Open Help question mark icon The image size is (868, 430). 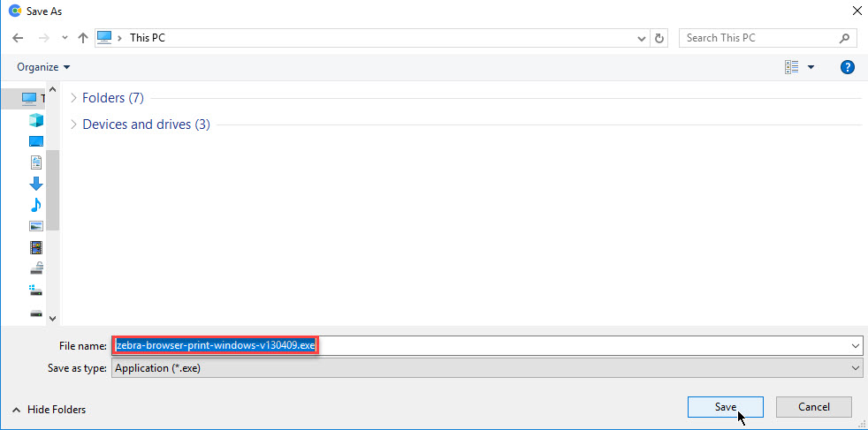(847, 67)
